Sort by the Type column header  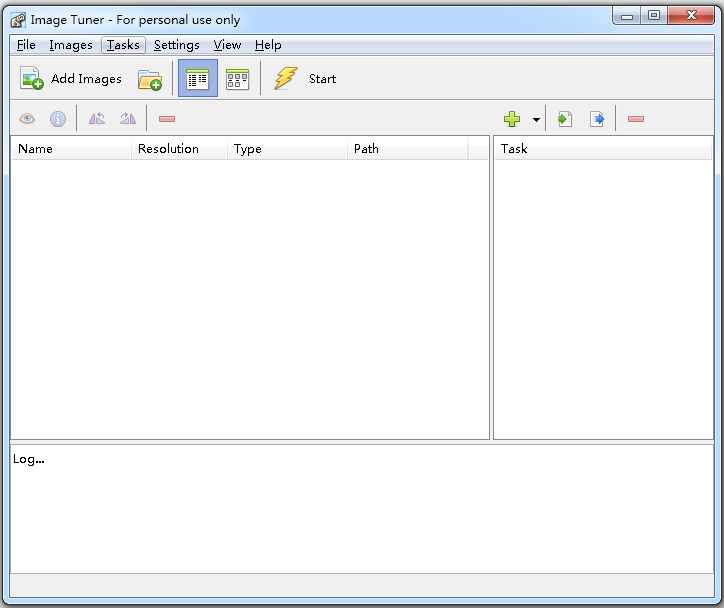pos(287,149)
